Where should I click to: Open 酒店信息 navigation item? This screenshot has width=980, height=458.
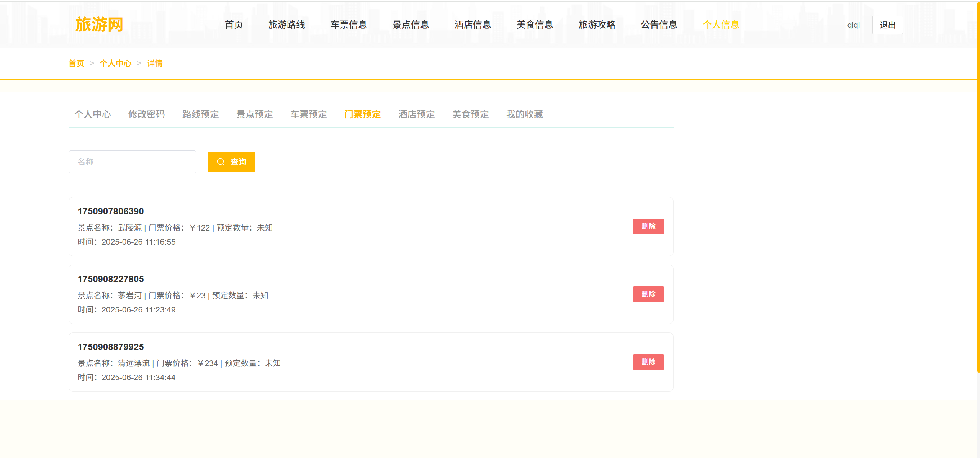click(473, 25)
